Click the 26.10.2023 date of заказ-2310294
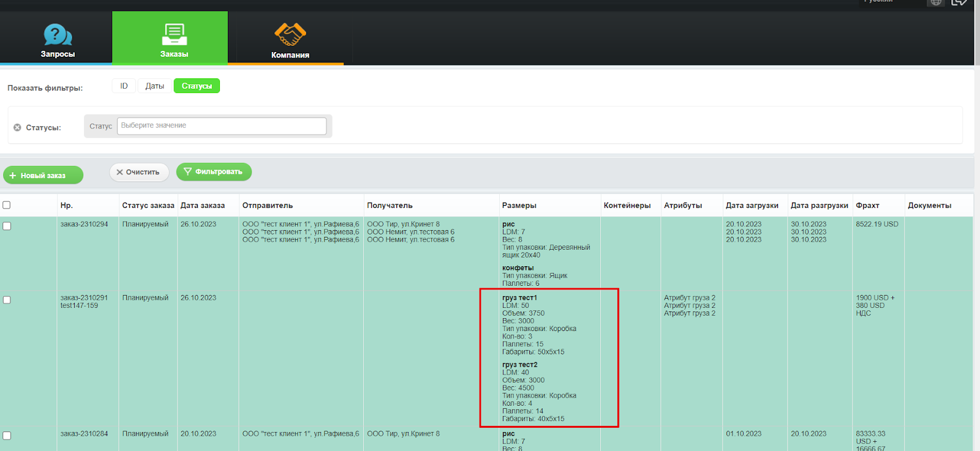This screenshot has height=451, width=980. click(198, 225)
